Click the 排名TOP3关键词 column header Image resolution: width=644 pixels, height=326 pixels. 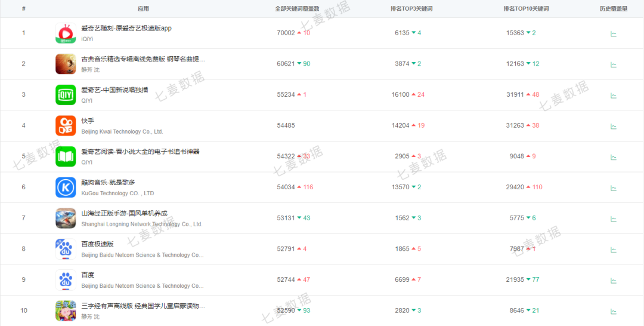pyautogui.click(x=411, y=8)
